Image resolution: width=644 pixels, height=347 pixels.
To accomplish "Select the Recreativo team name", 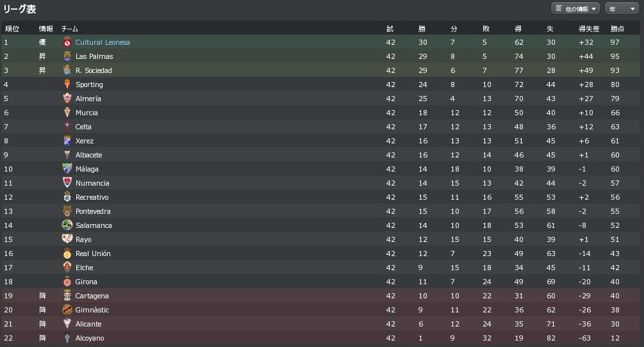I will pos(92,197).
